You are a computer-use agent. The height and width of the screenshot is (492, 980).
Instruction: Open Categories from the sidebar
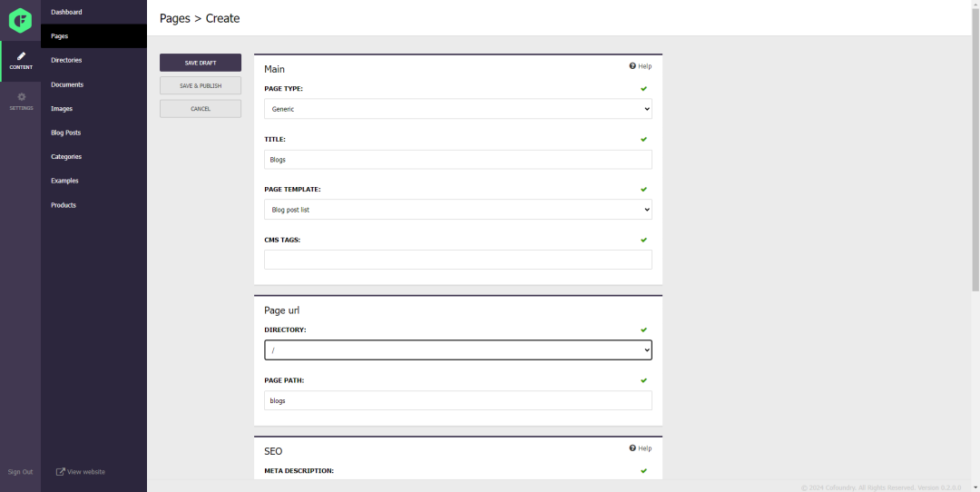point(93,157)
